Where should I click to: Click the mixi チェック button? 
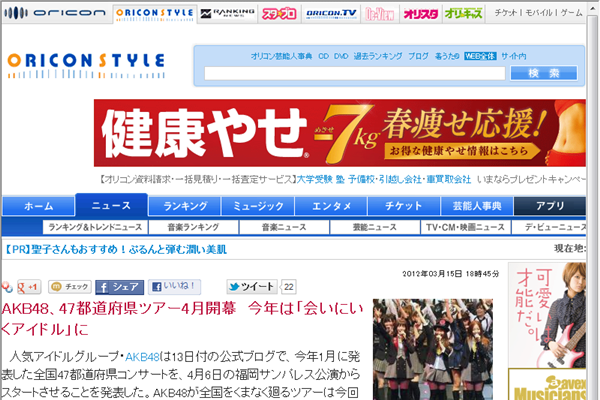tap(70, 287)
